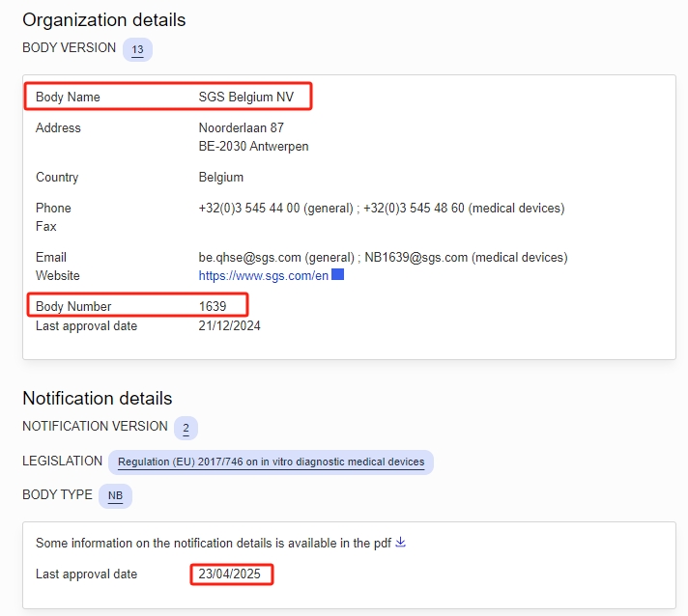
Task: Select organization last approval date 21/12/2024
Action: click(x=229, y=325)
